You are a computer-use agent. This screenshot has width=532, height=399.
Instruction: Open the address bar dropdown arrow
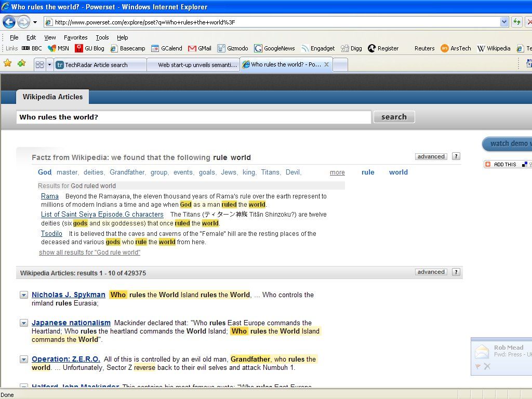pyautogui.click(x=504, y=22)
